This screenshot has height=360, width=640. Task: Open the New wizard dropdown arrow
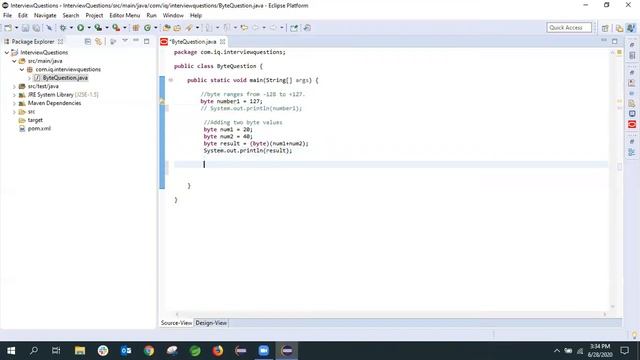pyautogui.click(x=16, y=28)
